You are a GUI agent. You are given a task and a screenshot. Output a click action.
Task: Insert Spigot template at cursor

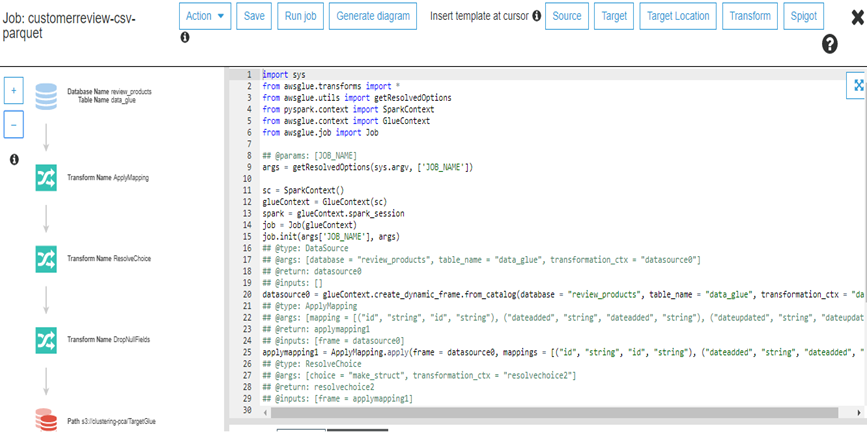(x=804, y=16)
